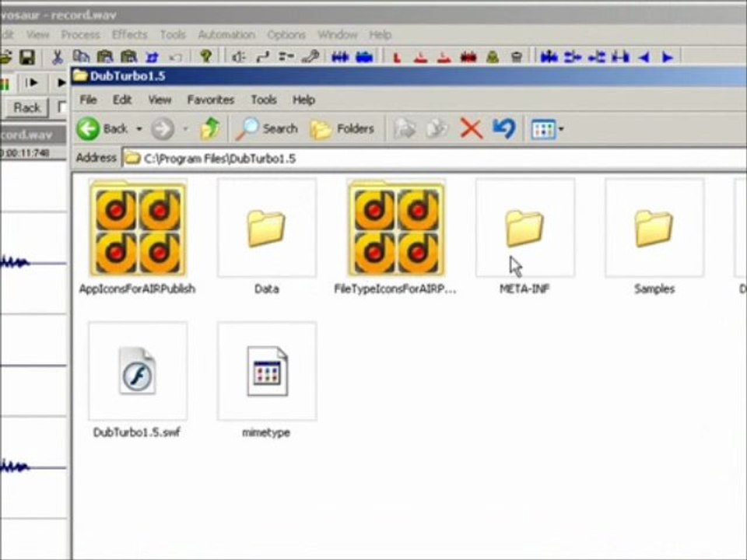Click the grayed Forward arrow button

click(163, 128)
